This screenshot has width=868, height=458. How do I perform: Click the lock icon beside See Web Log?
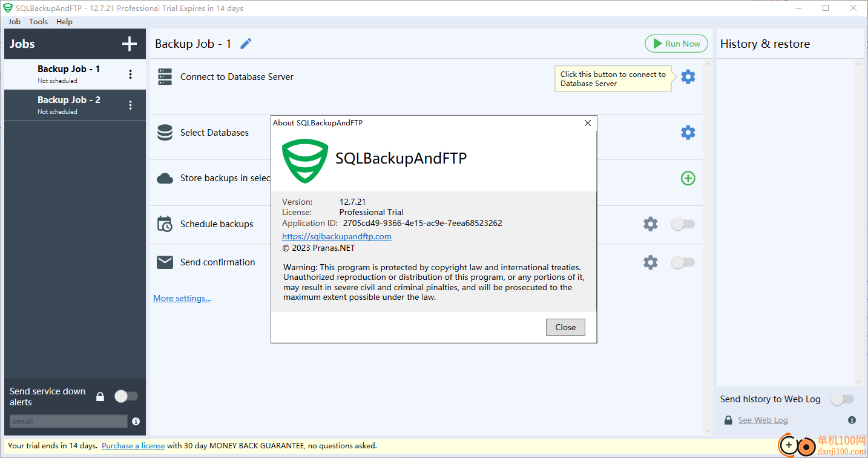[x=728, y=420]
